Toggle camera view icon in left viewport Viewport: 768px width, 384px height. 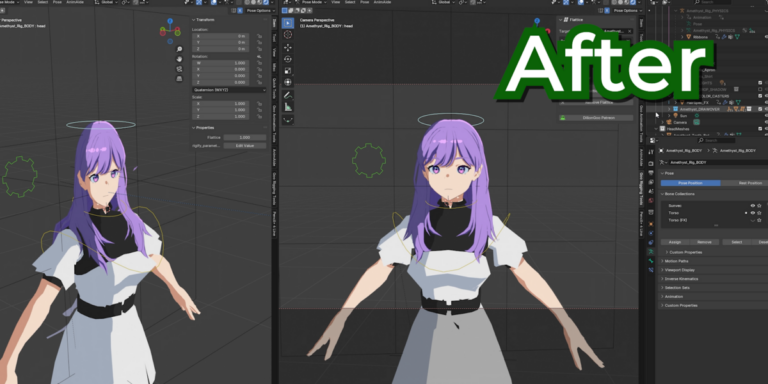coord(179,69)
